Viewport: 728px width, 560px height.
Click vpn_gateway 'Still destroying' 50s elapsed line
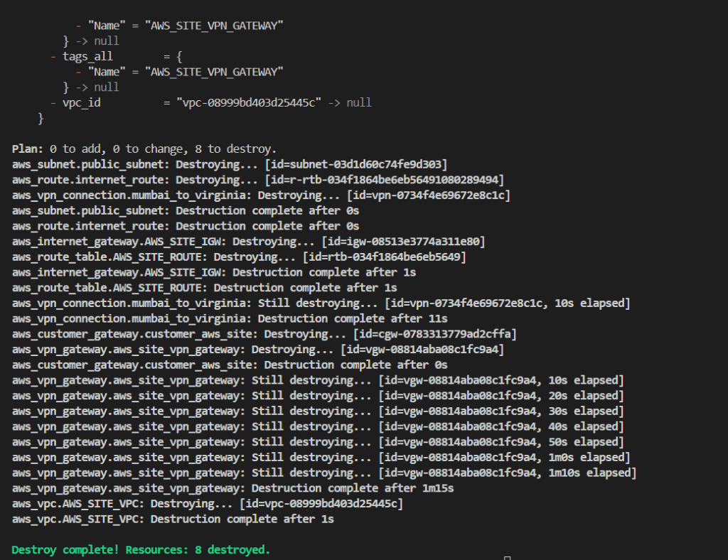click(318, 442)
